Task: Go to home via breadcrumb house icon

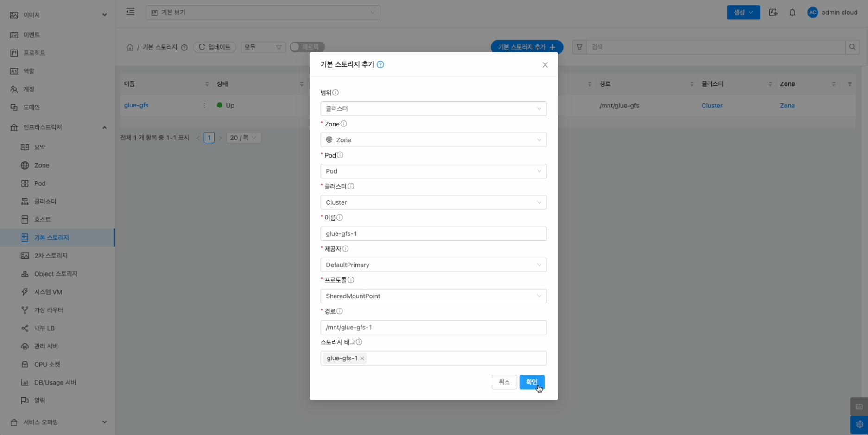Action: pyautogui.click(x=130, y=47)
